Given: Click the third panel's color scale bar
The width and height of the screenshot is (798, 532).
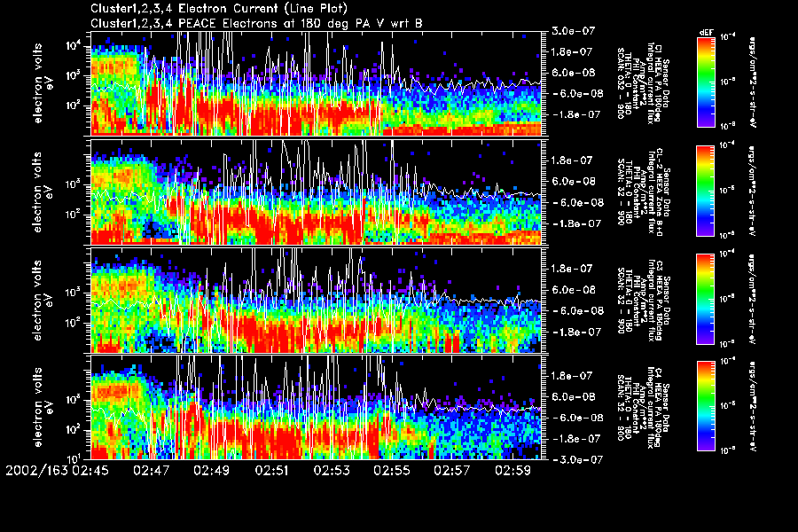Looking at the screenshot, I should (707, 301).
